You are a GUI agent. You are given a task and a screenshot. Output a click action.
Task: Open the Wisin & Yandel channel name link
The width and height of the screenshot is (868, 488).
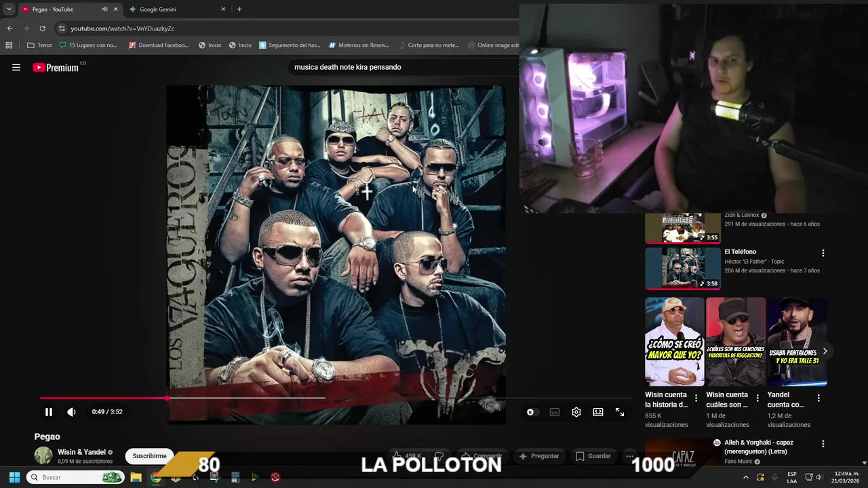pos(81,452)
